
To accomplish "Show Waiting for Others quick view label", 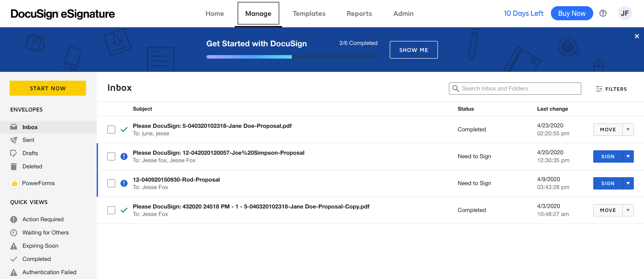I will (x=46, y=233).
